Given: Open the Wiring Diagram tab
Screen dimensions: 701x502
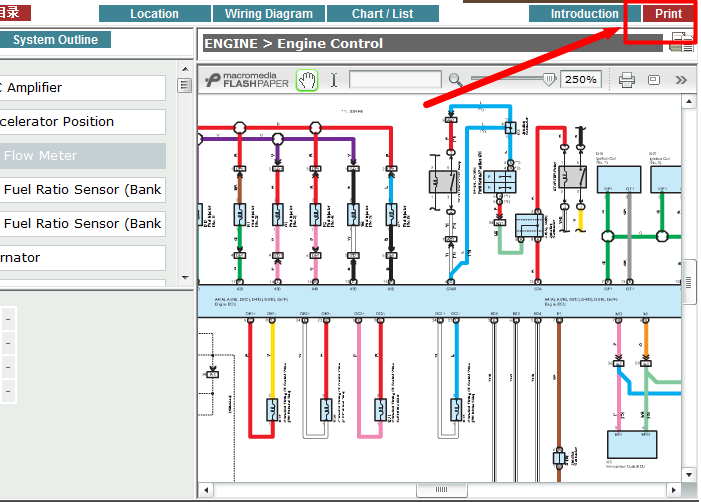Looking at the screenshot, I should click(x=269, y=13).
